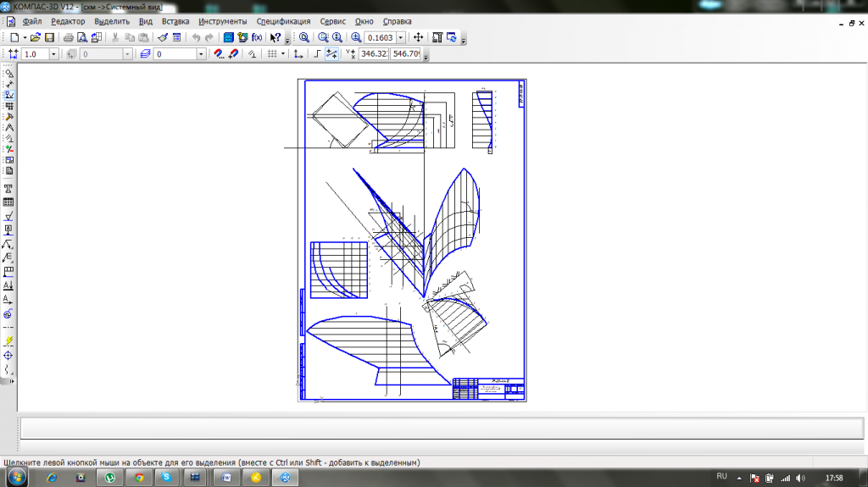Open the new document type arrow
The height and width of the screenshot is (487, 868).
25,37
